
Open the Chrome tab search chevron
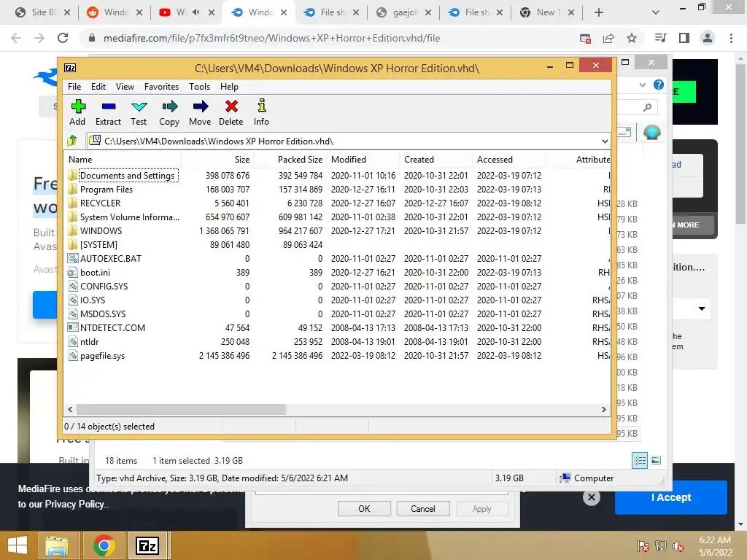click(x=656, y=12)
